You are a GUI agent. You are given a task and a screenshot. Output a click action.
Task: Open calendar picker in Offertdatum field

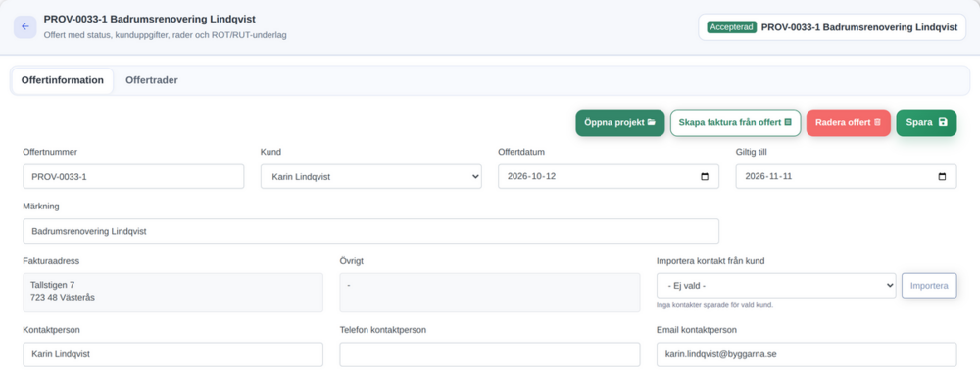pos(705,176)
